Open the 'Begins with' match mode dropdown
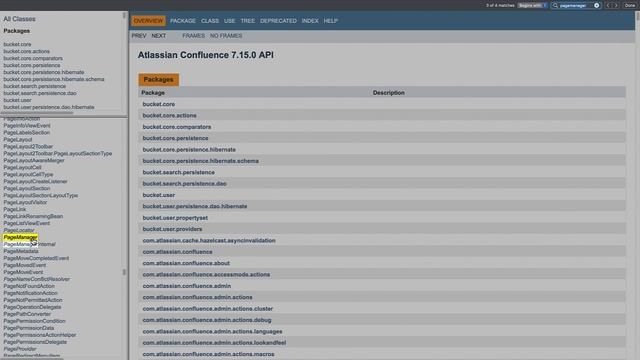Image resolution: width=640 pixels, height=360 pixels. (x=532, y=6)
